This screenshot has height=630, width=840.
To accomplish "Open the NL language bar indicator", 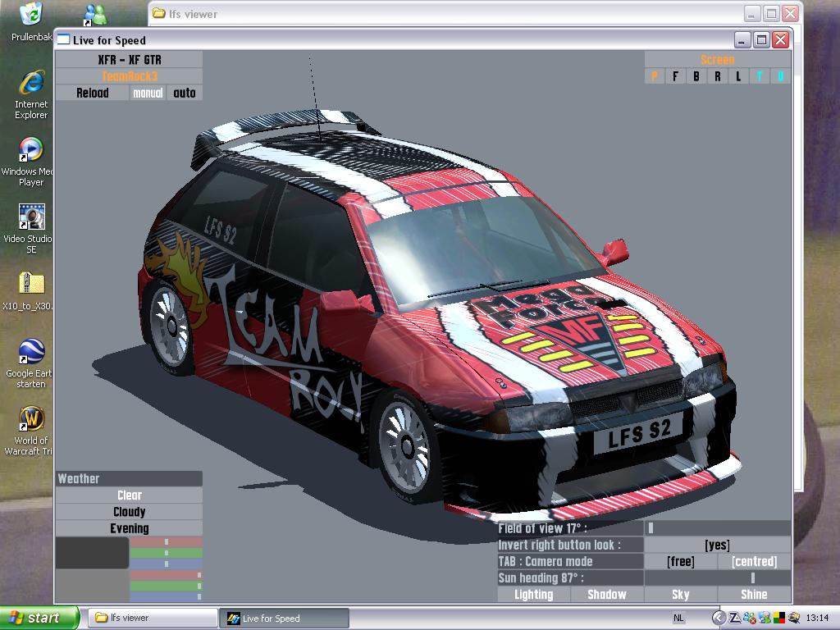I will [678, 618].
